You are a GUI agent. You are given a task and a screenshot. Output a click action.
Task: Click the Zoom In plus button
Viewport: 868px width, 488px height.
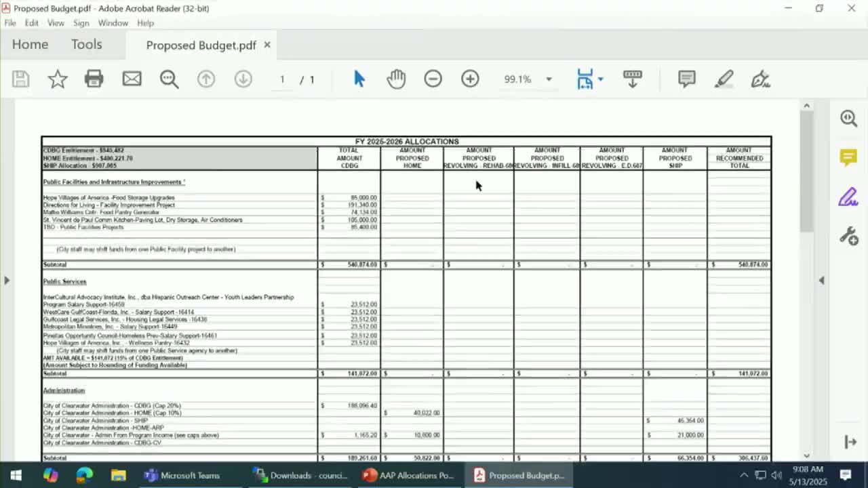pos(470,79)
